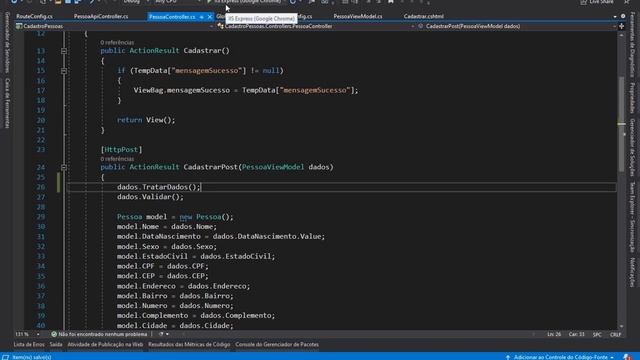Click 'Não foi encontrado nenhum problema' status
This screenshot has height=360, width=640.
103,334
